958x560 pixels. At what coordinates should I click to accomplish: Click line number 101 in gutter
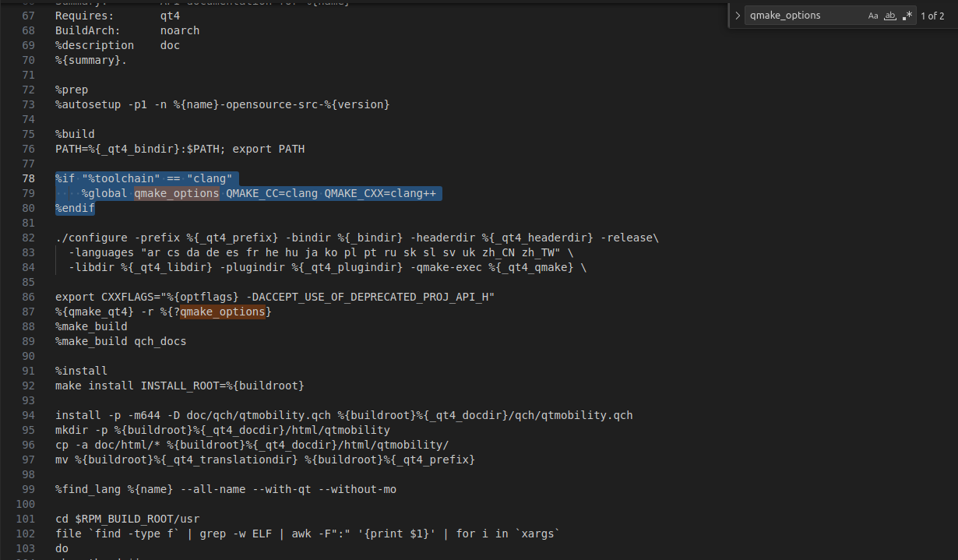tap(25, 519)
